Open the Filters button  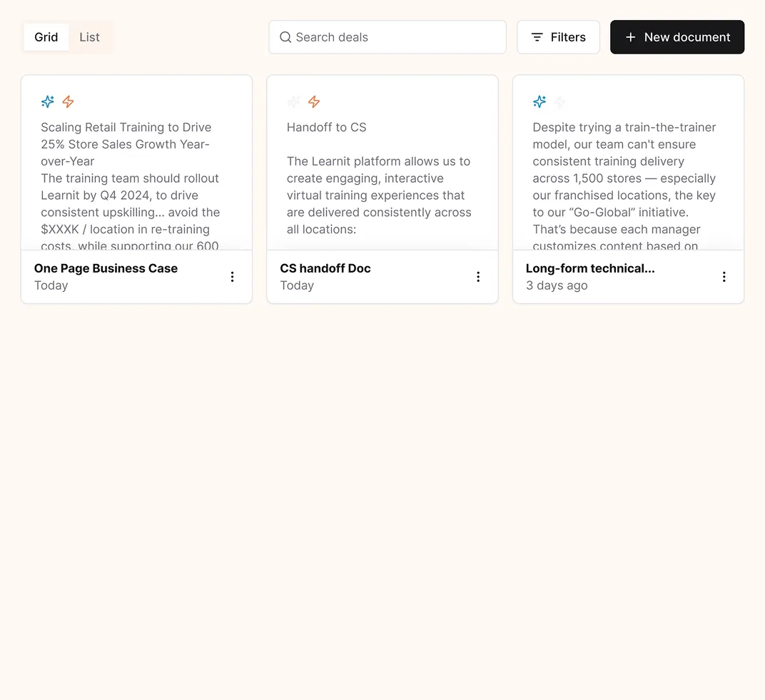coord(558,37)
